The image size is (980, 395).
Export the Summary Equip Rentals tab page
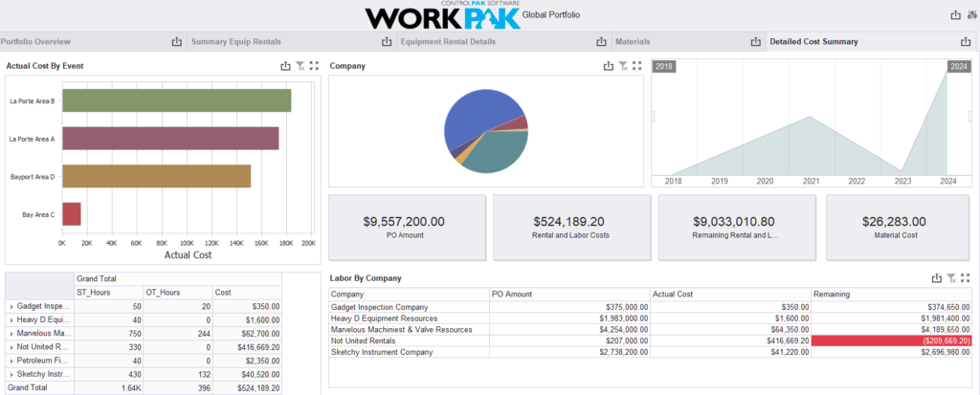click(x=386, y=42)
